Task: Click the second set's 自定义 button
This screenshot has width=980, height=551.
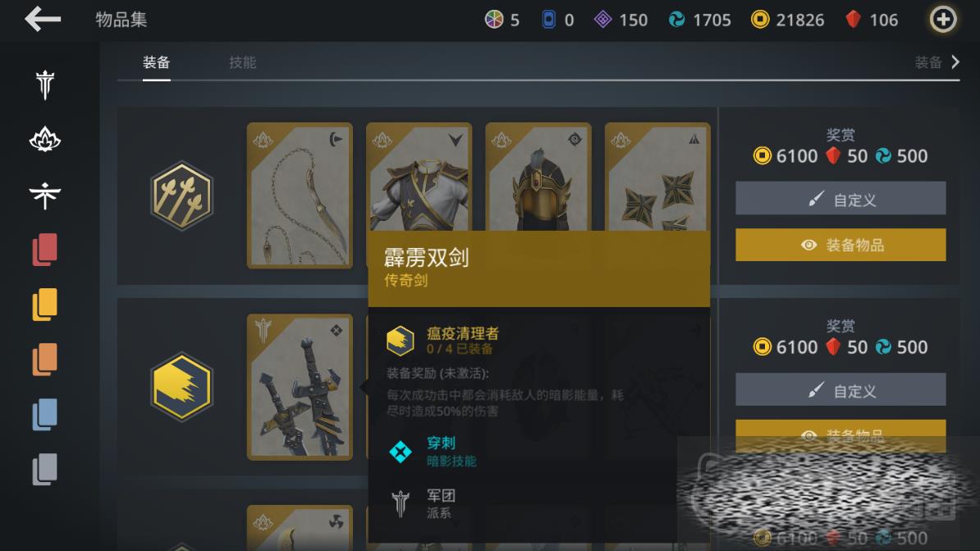Action: click(x=840, y=390)
